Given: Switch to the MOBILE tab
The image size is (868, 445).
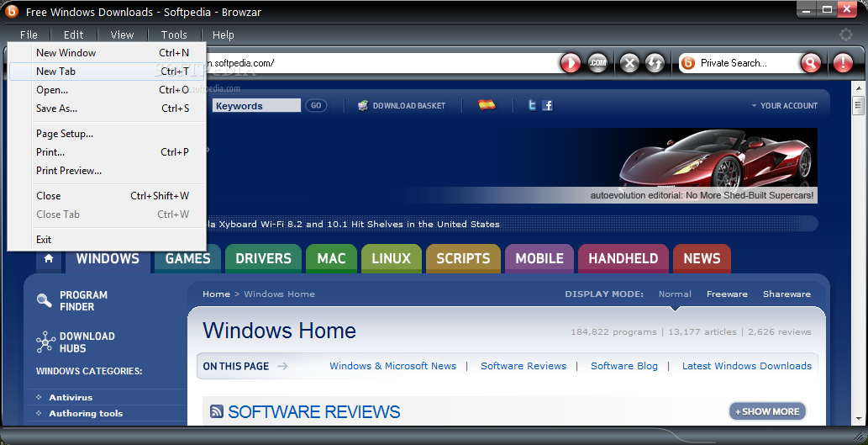Looking at the screenshot, I should pos(539,258).
